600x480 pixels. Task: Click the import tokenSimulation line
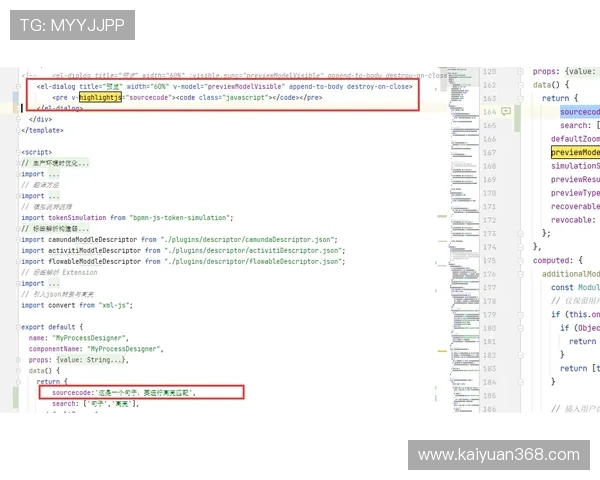[x=126, y=217]
